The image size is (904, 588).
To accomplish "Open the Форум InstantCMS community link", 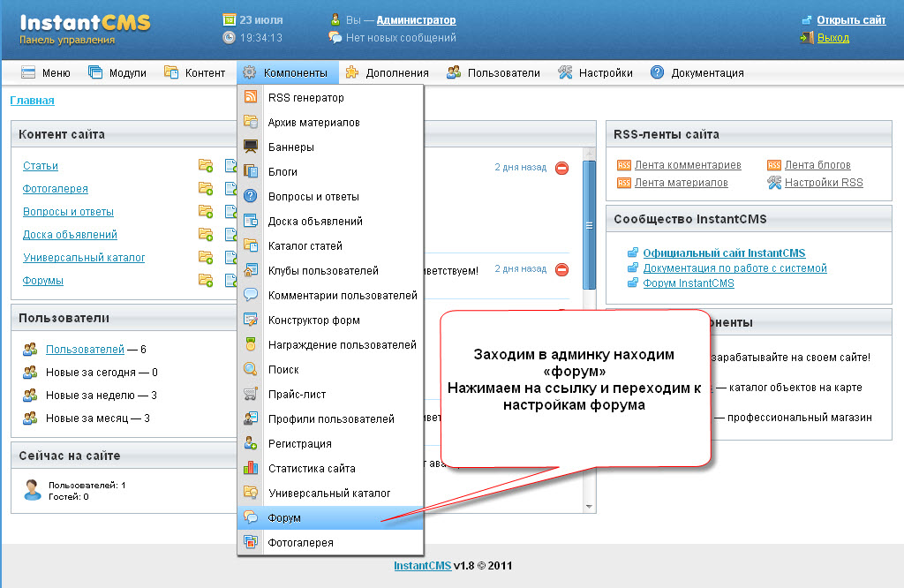I will coord(689,283).
